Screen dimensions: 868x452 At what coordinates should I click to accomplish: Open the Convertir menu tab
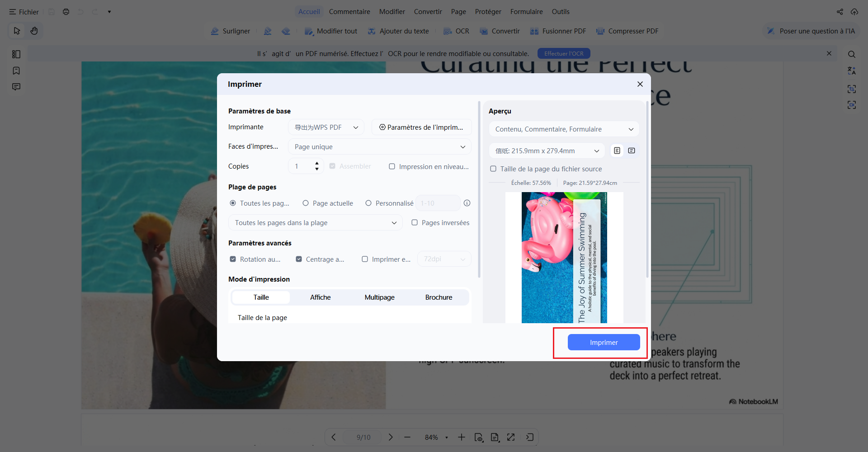[x=428, y=12]
